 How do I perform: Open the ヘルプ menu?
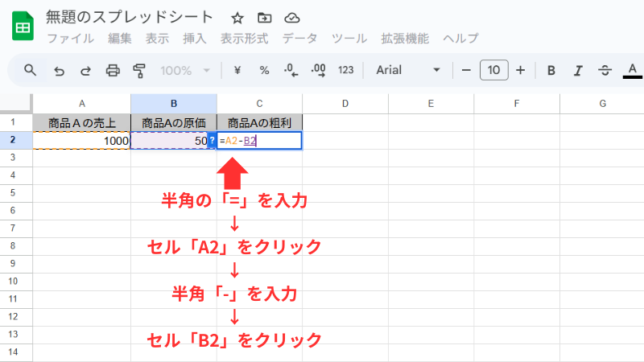[460, 39]
